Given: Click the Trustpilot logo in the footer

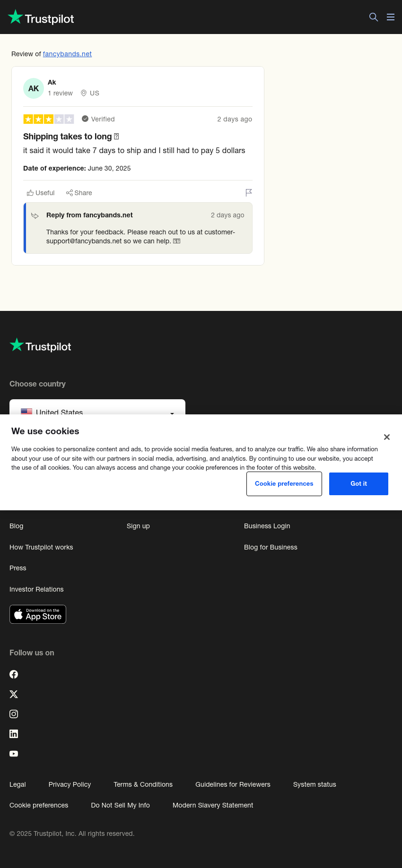Looking at the screenshot, I should coord(41,345).
